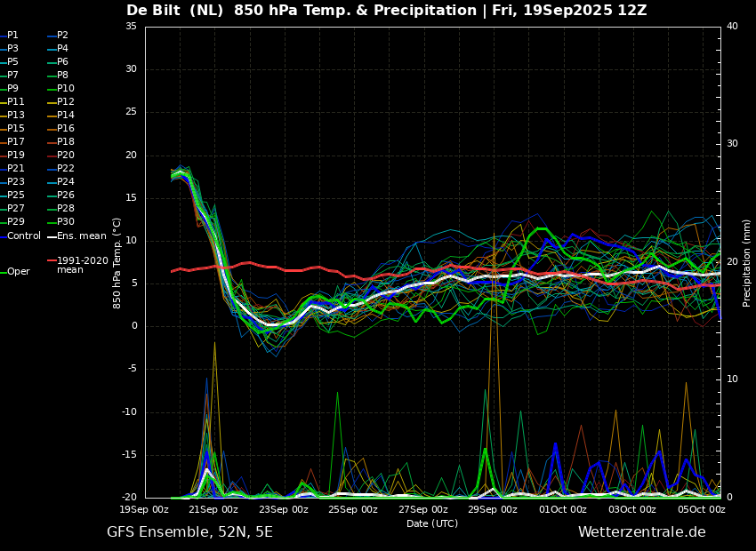This screenshot has height=551, width=756.
Task: Click the Date (UTC) axis title
Action: [432, 523]
